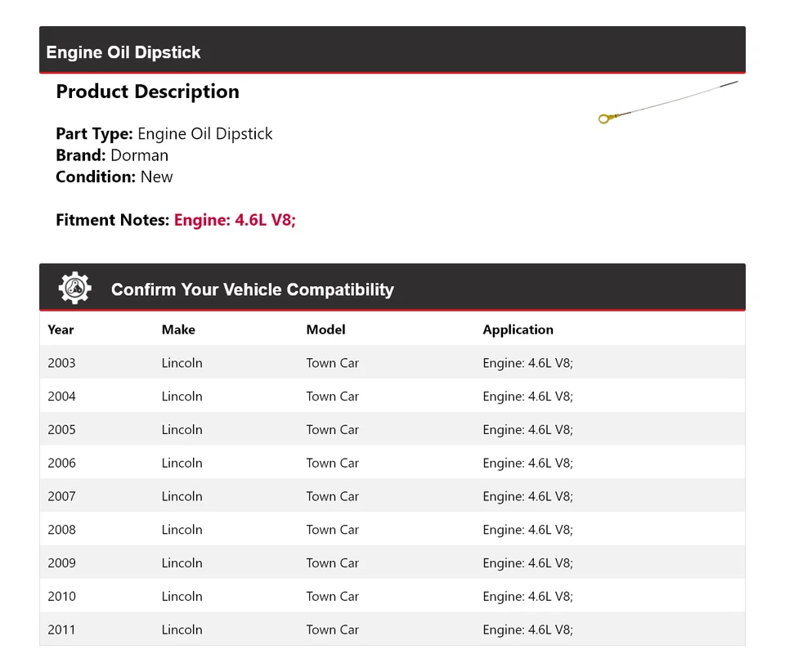Click the red Engine: 4.6L V8 fitment note
785x672 pixels.
coord(235,220)
